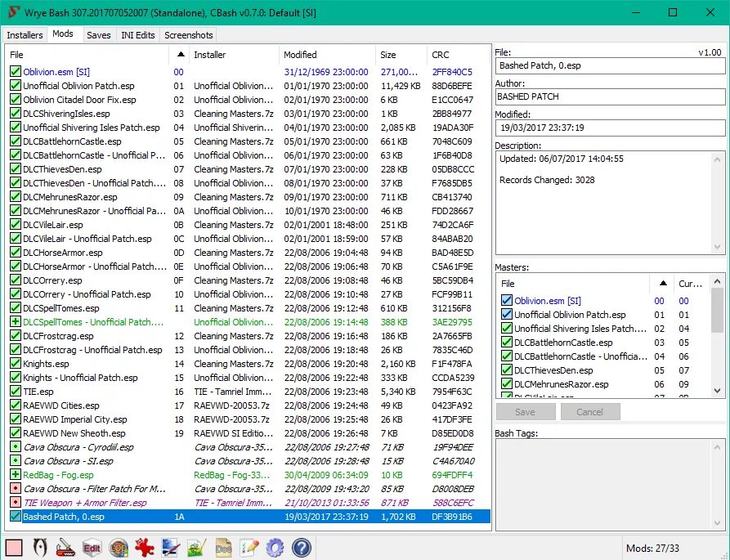Image resolution: width=730 pixels, height=560 pixels.
Task: Select the DLCHorseArmor.esp row
Action: coord(249,253)
